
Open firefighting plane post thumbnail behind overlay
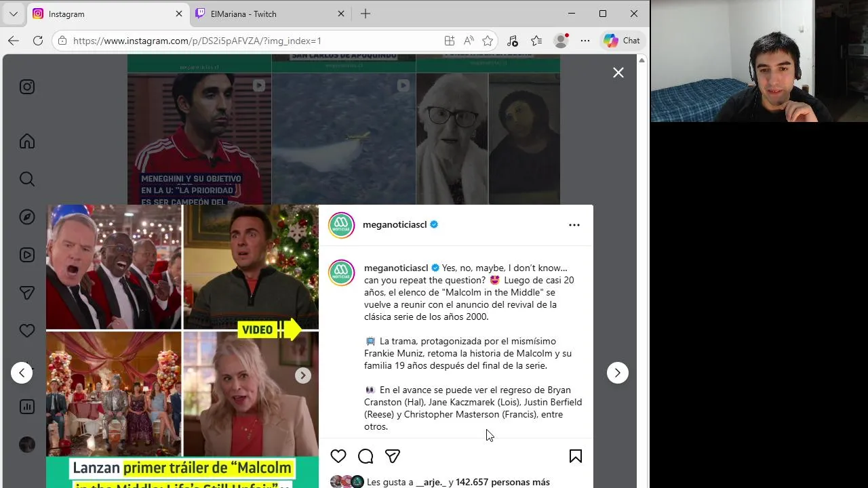[344, 138]
